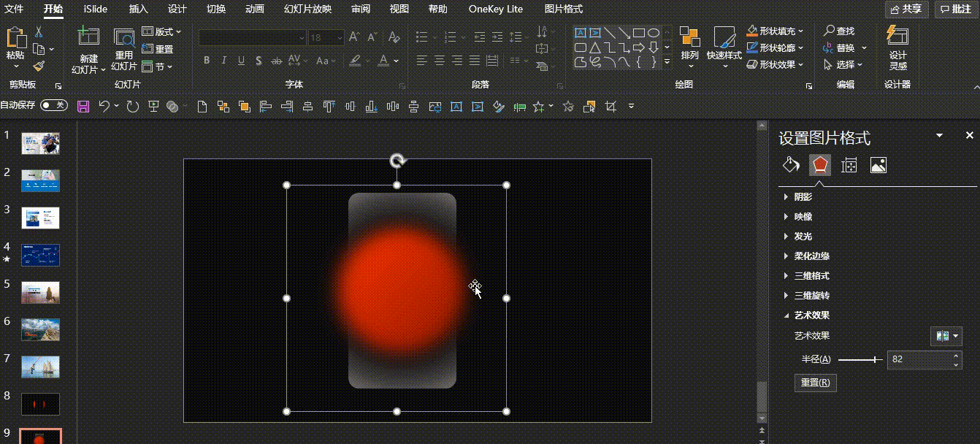Click the 重用幻灯片 reuse slides icon

coord(124,39)
